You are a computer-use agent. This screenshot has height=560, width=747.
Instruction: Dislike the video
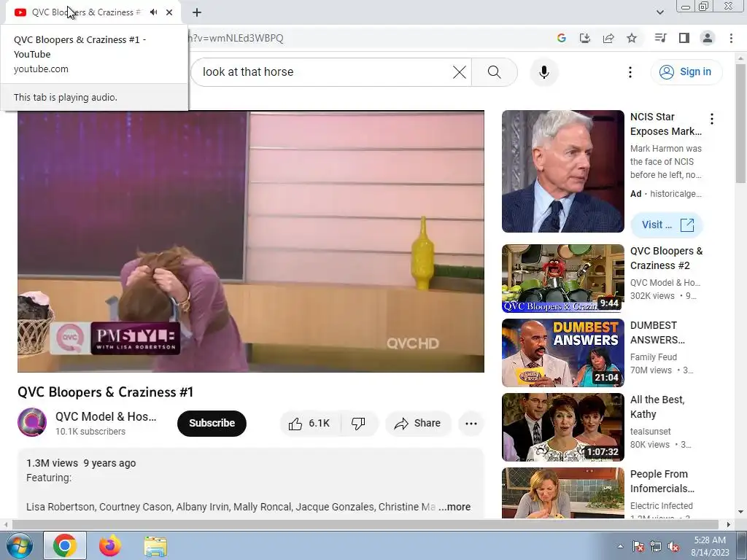point(358,424)
